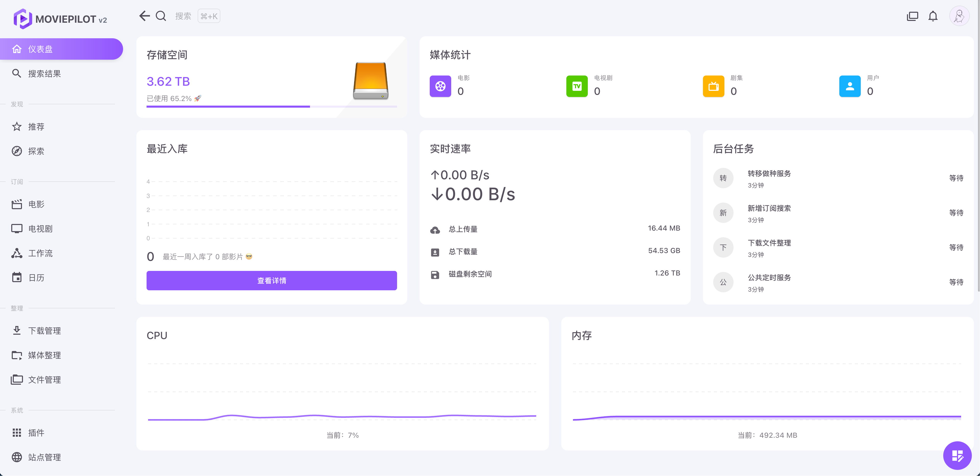
Task: Focus the 搜索 search field
Action: (183, 16)
